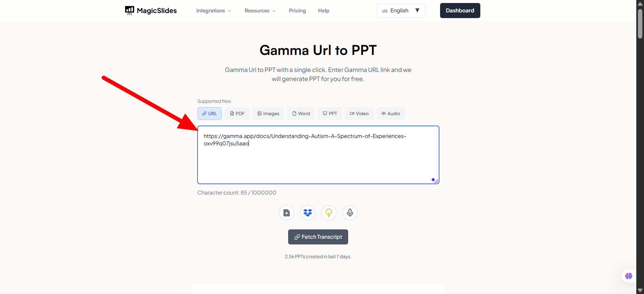
Task: Open the Dashboard button
Action: (x=460, y=11)
